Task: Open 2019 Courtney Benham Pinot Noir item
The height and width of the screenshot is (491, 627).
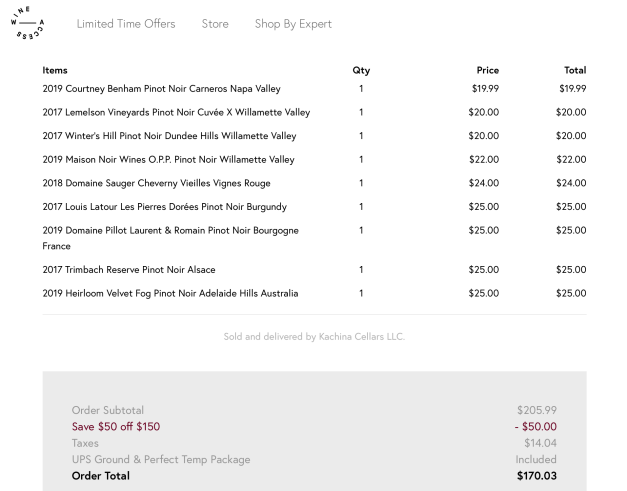Action: click(161, 89)
